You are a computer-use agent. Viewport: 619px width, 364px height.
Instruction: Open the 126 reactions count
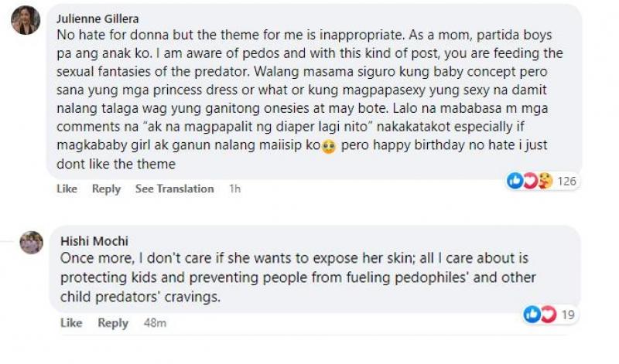(567, 182)
